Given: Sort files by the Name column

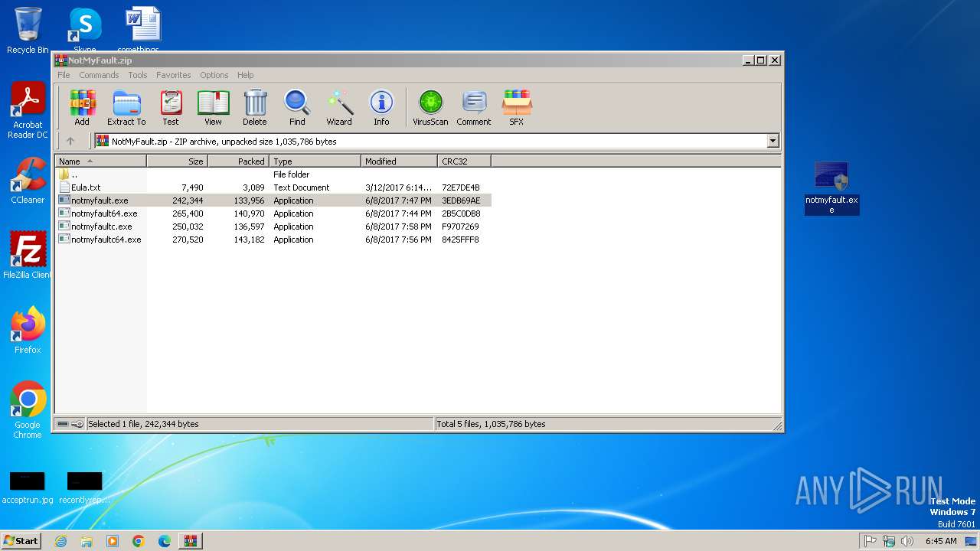Looking at the screenshot, I should coord(100,161).
